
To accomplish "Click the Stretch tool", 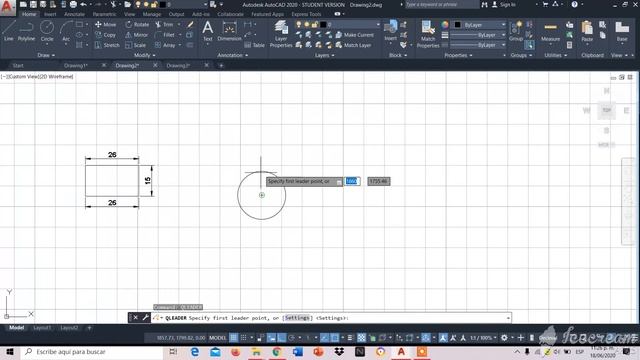I will pyautogui.click(x=107, y=45).
